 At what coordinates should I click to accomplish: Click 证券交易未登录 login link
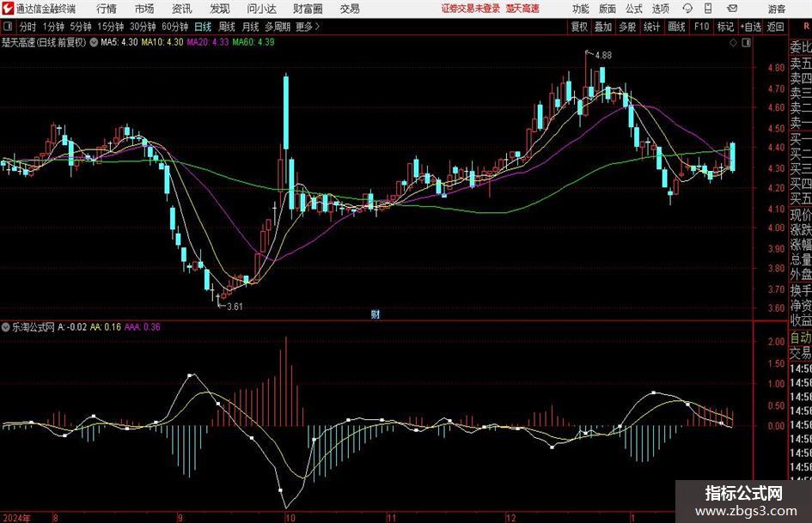click(x=471, y=9)
